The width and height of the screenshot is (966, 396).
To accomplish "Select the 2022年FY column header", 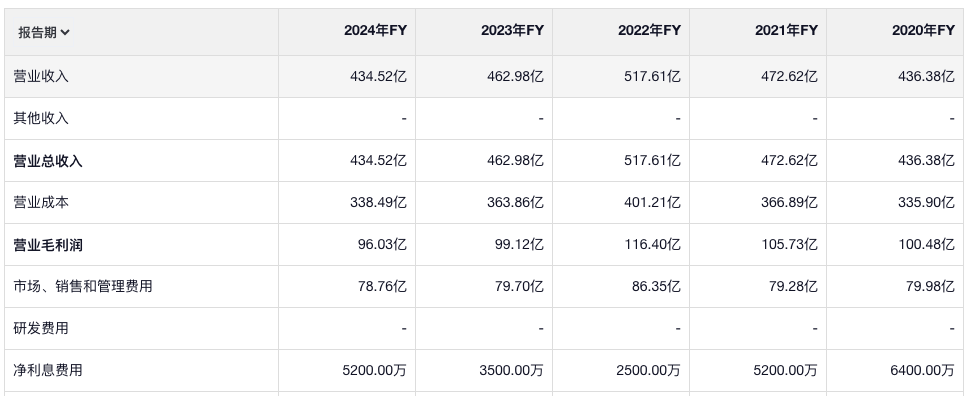I will pyautogui.click(x=649, y=30).
